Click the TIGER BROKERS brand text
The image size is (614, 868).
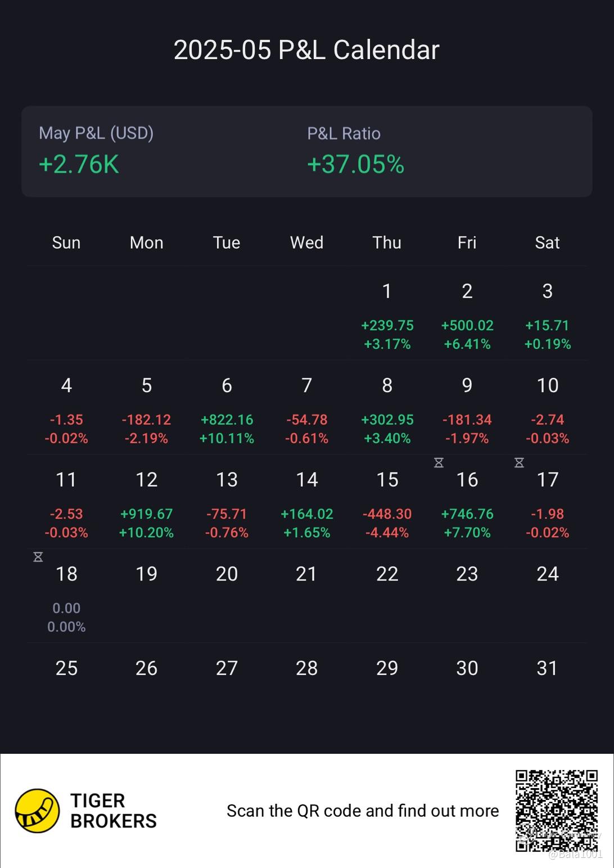click(x=113, y=811)
